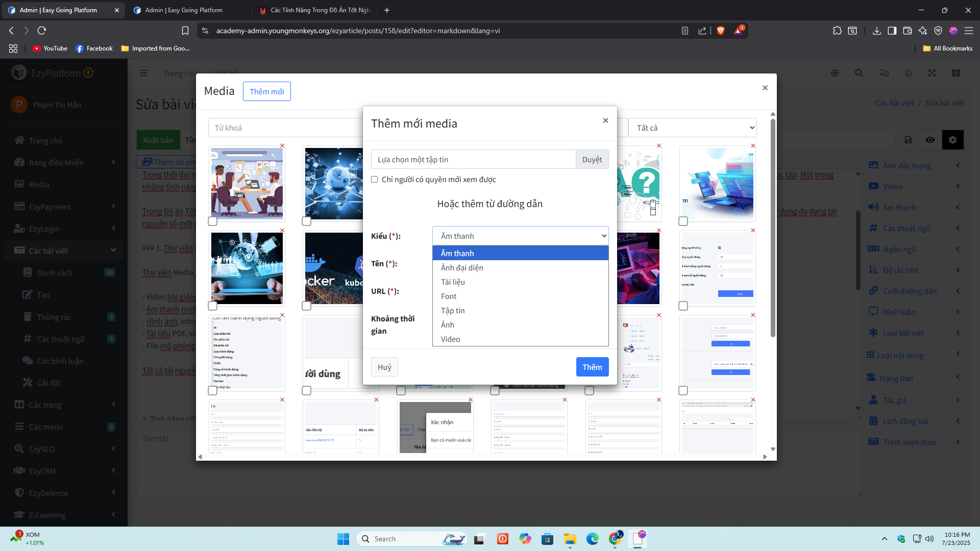The height and width of the screenshot is (551, 980).
Task: Expand 'Âm thanh' right panel section
Action: tap(914, 207)
